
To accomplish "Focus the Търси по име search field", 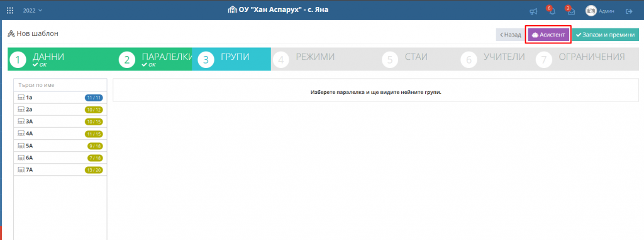I will (x=60, y=85).
